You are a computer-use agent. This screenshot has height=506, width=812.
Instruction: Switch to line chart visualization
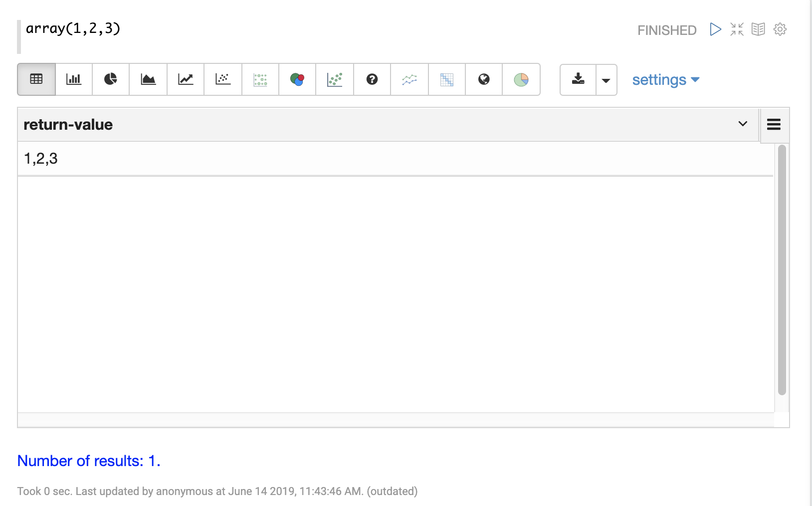pyautogui.click(x=186, y=79)
